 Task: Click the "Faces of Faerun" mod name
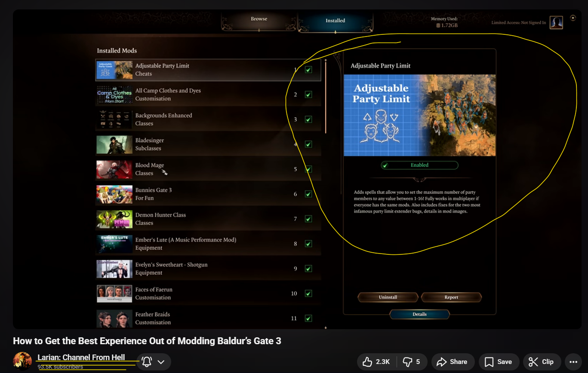(154, 290)
